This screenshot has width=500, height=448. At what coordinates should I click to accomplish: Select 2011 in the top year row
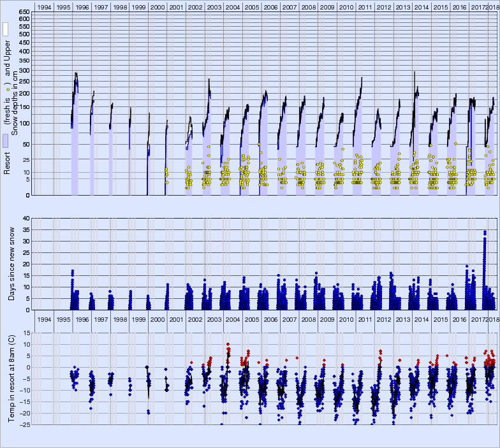[x=365, y=7]
